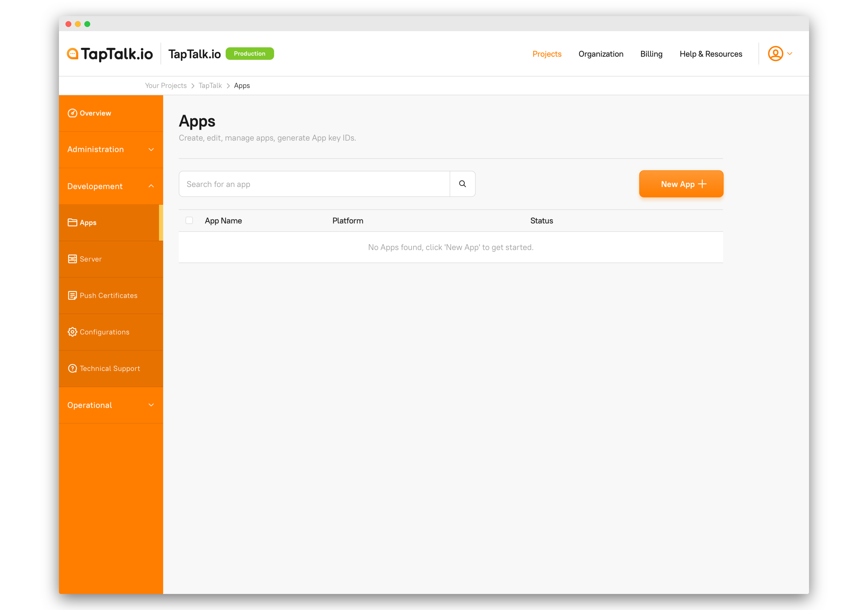Click the Apps page heading

click(x=197, y=121)
